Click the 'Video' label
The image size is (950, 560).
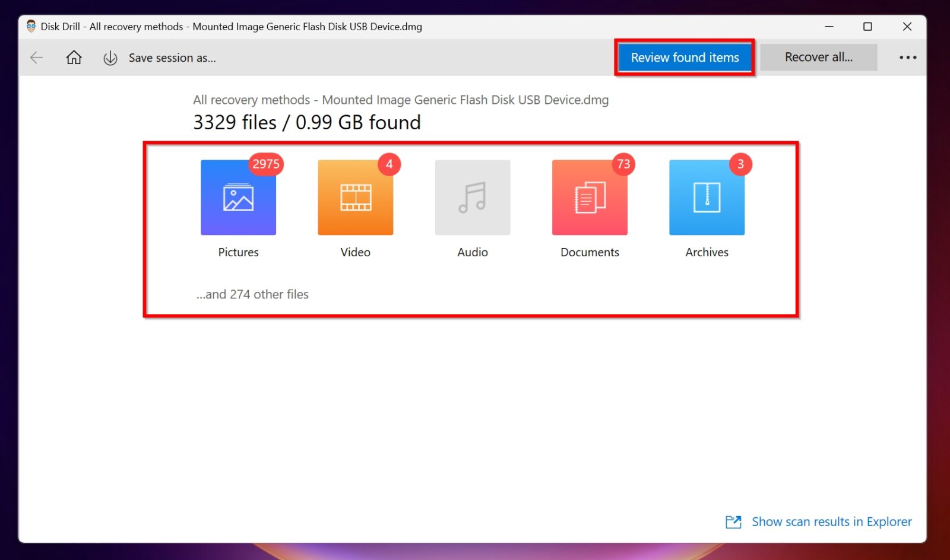[x=355, y=252]
